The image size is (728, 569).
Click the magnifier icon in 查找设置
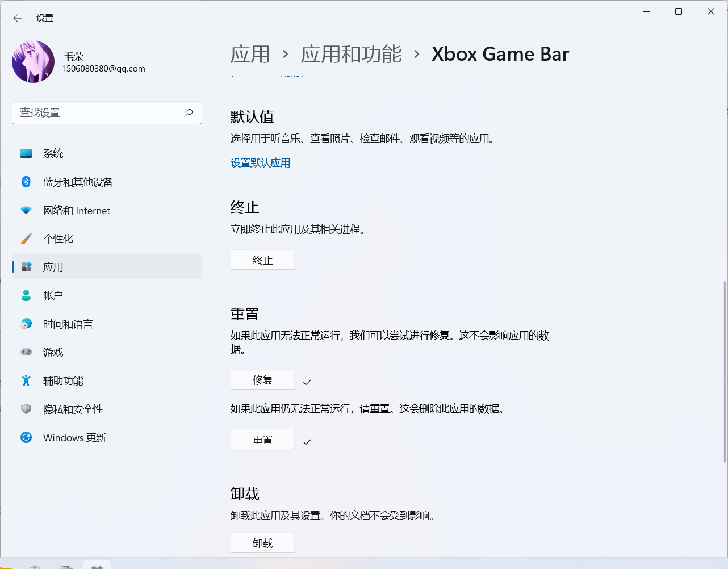tap(189, 112)
